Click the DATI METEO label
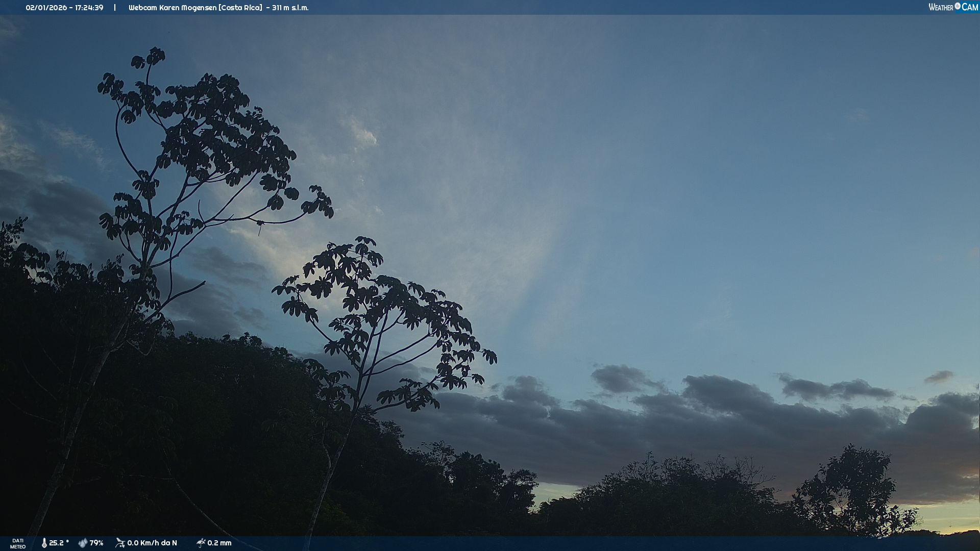This screenshot has width=980, height=551. tap(18, 543)
